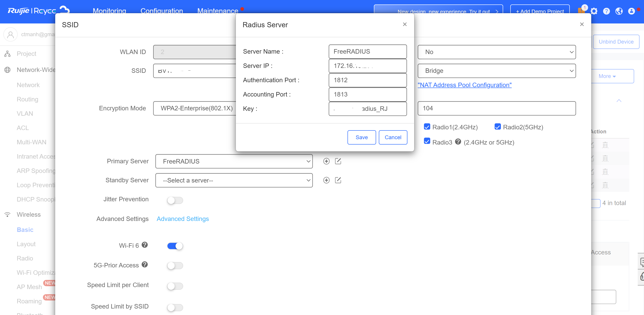This screenshot has height=315, width=644.
Task: Open the Configuration menu
Action: coord(162,11)
